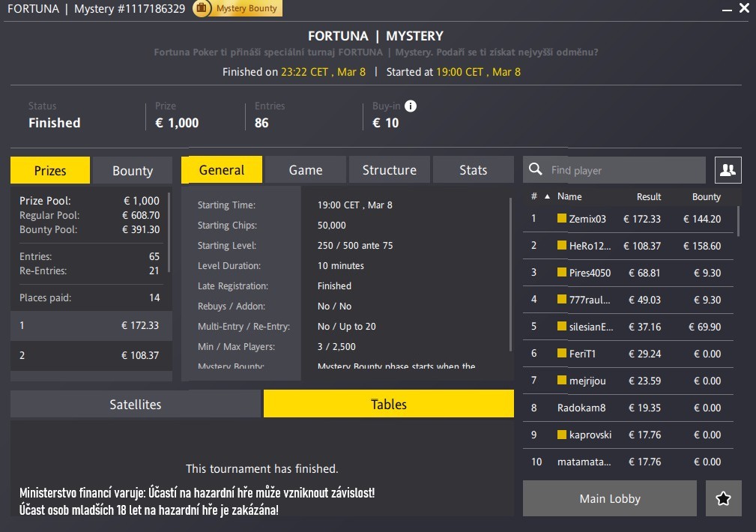Click the yellow flag icon beside Zemix03
Viewport: 756px width, 532px height.
click(562, 218)
